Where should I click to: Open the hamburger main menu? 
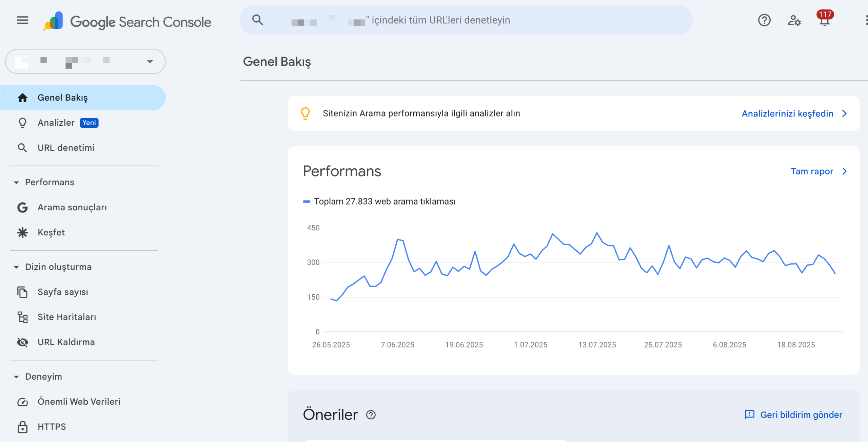tap(22, 20)
